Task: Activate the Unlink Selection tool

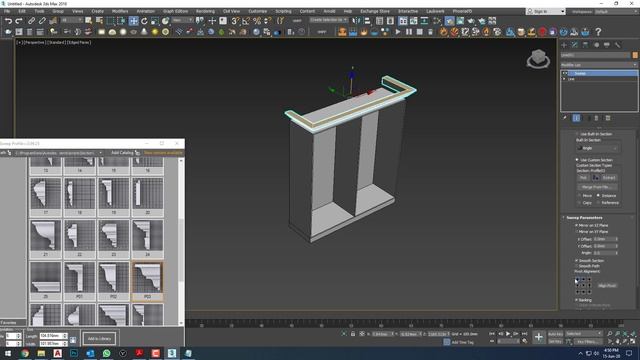Action: coord(42,20)
